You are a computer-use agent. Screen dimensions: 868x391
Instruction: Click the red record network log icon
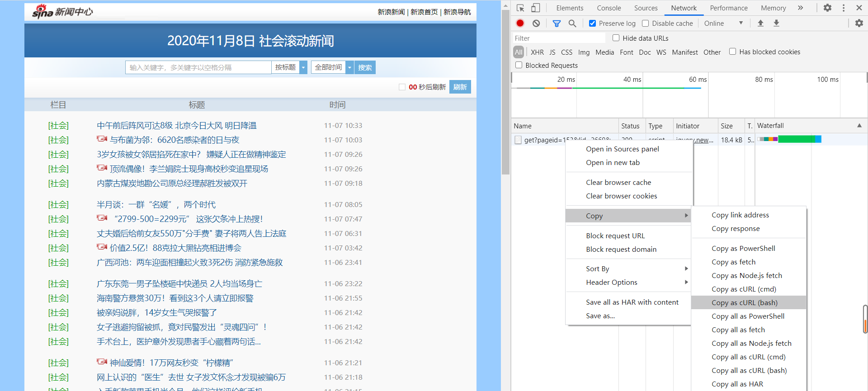coord(520,23)
